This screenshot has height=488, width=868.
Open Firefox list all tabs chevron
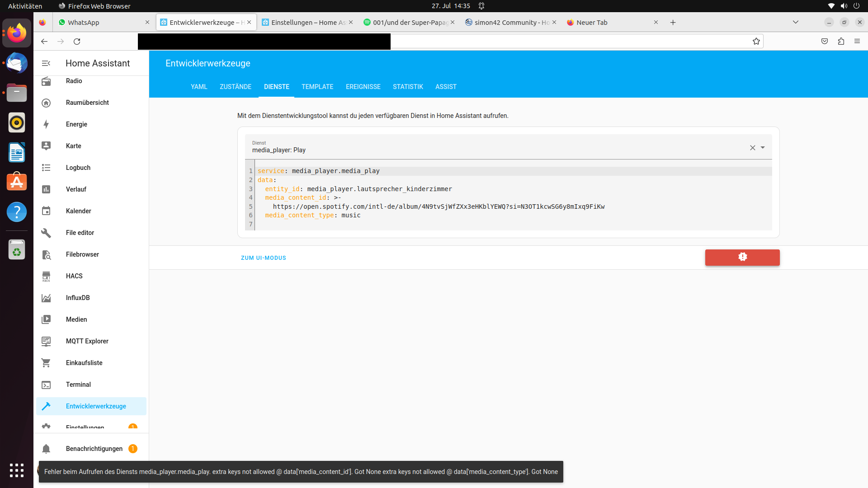tap(796, 22)
